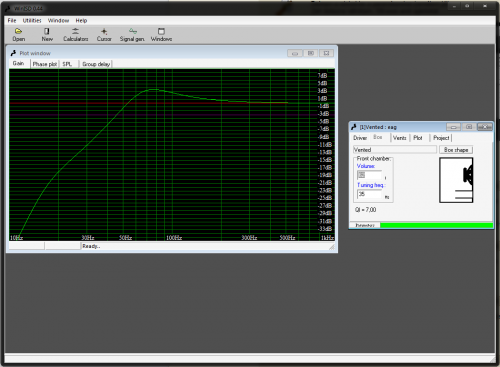Open the Vented box type field
Viewport: 500px width, 367px height.
coord(395,150)
